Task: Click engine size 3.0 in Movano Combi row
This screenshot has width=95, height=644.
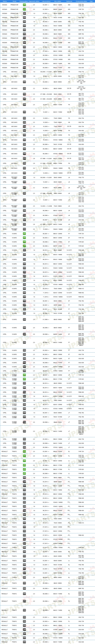Action: 34,229
